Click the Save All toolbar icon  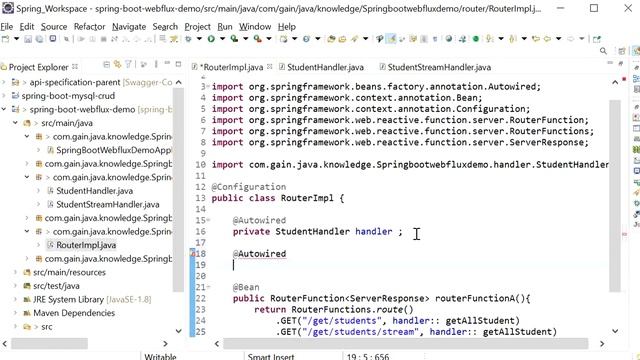coord(40,39)
